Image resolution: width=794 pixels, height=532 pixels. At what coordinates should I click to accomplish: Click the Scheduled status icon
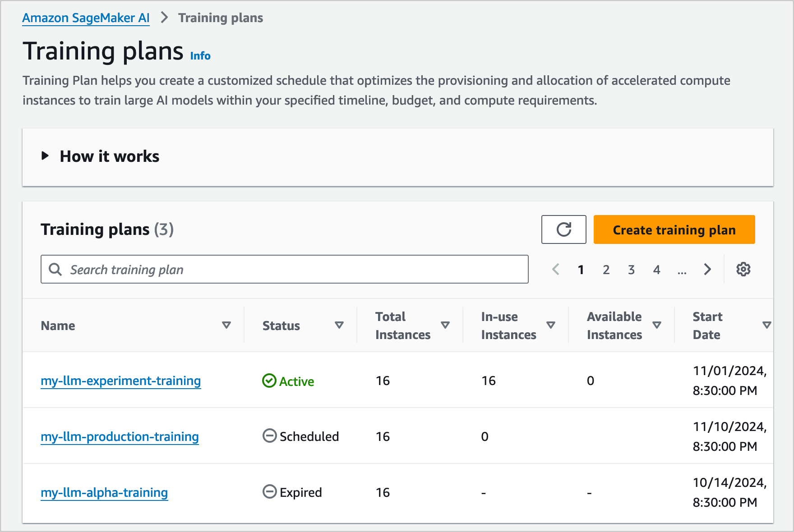click(269, 436)
